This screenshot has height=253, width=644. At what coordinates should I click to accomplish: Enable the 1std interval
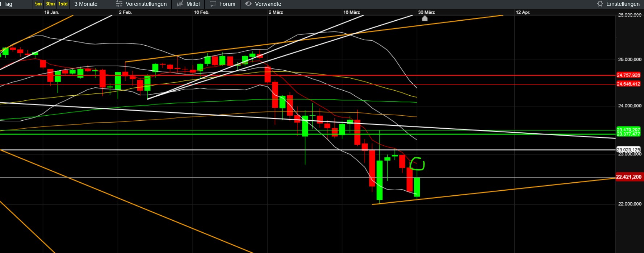coord(63,4)
